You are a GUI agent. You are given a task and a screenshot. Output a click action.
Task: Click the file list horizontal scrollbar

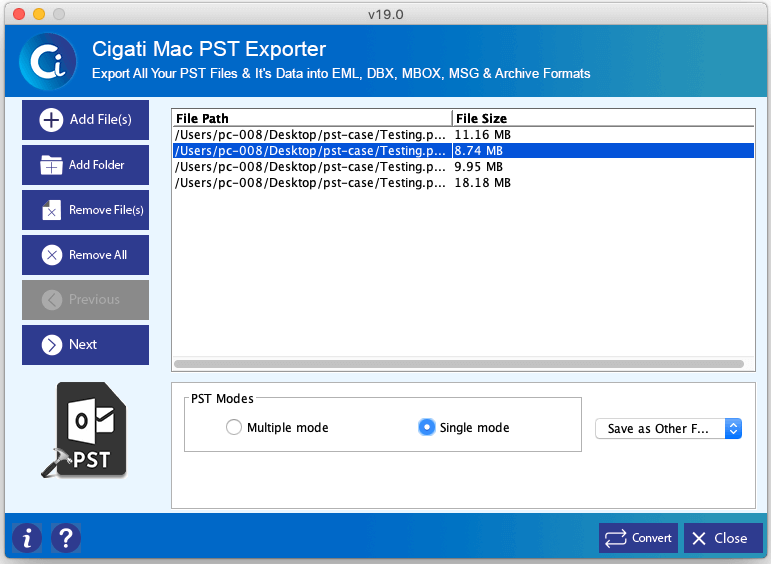click(459, 364)
